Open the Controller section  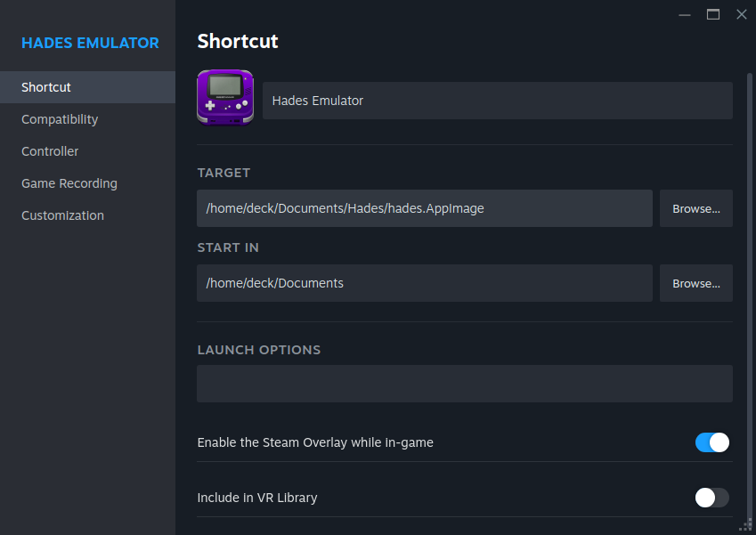(49, 150)
